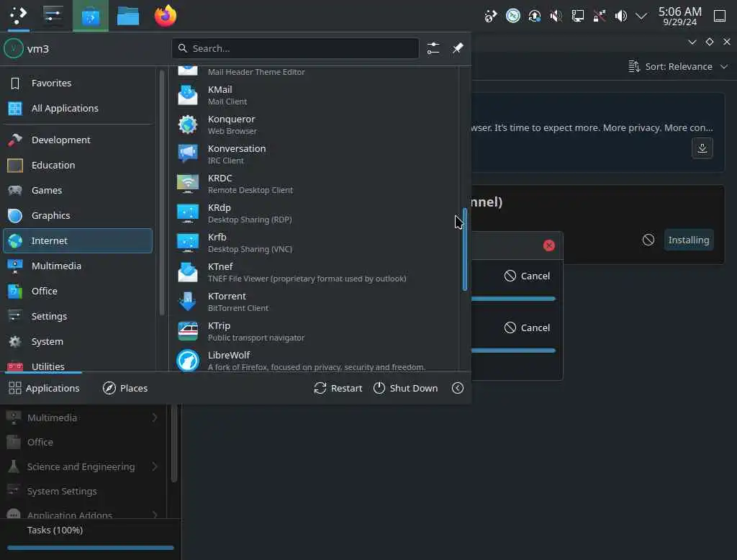
Task: Open the muted microphone tray icon
Action: (x=556, y=16)
